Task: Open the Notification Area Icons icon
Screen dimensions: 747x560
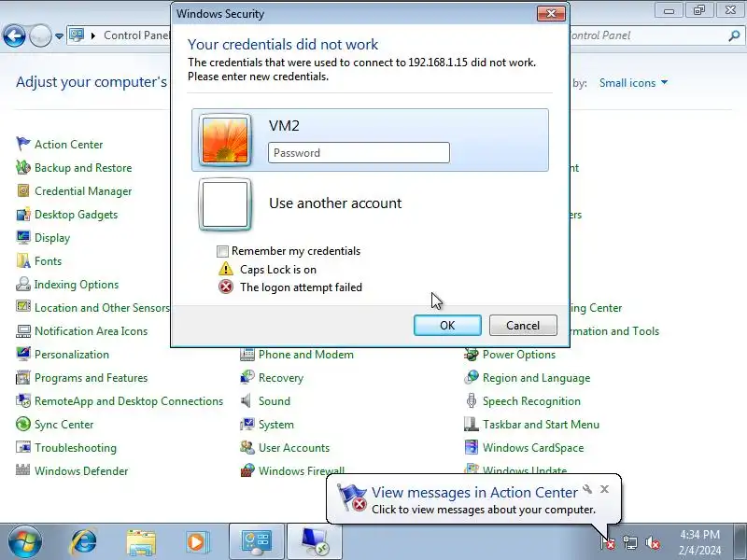Action: pyautogui.click(x=22, y=330)
